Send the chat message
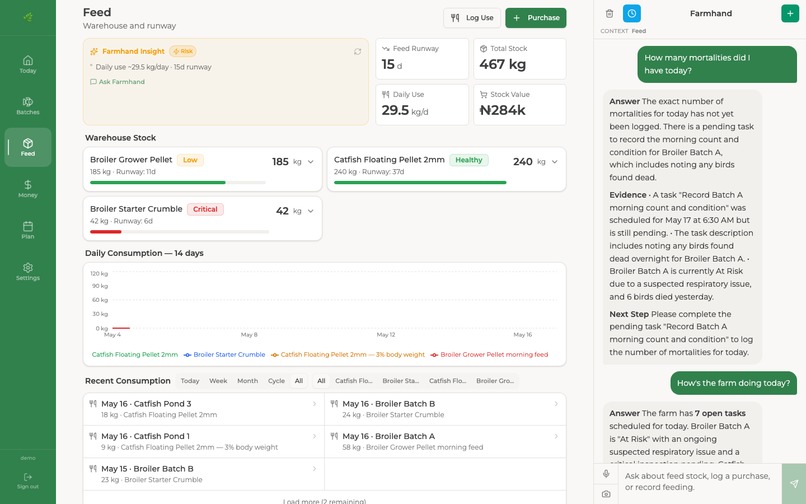 click(x=794, y=483)
